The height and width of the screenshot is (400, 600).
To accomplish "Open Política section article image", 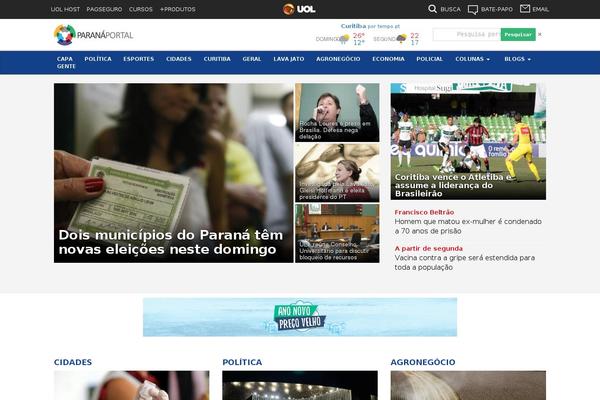I will pyautogui.click(x=300, y=385).
